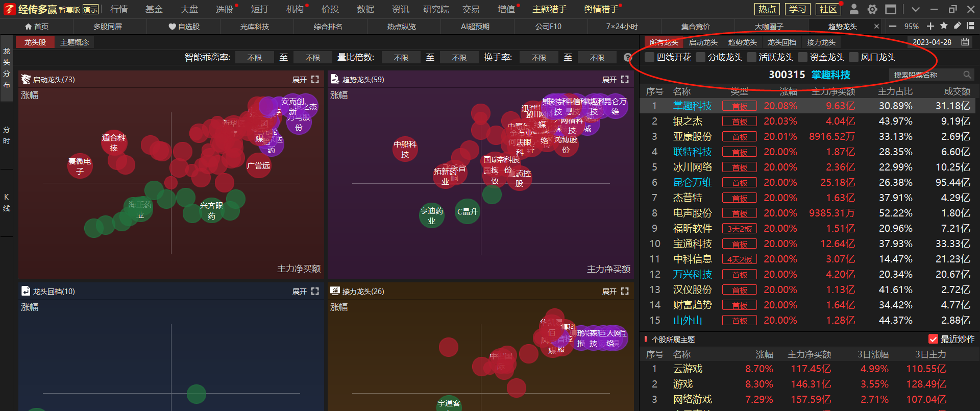Uncheck the 最近炒作 checkbox
980x411 pixels.
click(933, 339)
